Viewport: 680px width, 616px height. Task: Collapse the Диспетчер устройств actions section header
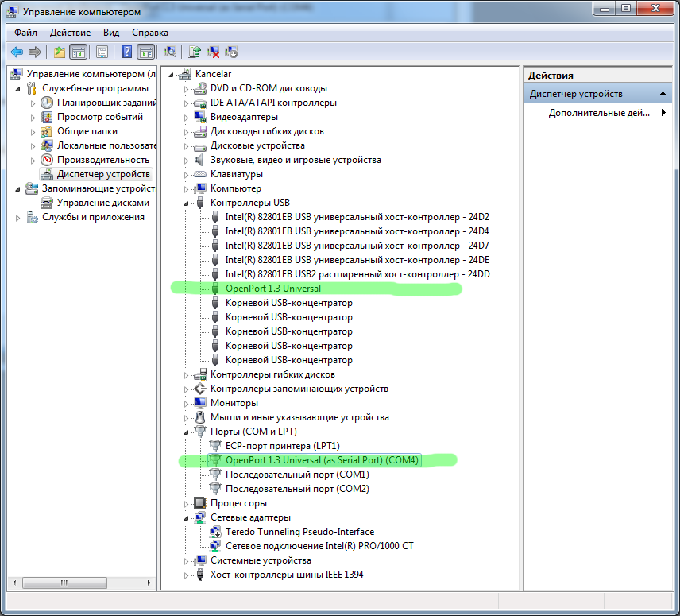(665, 94)
